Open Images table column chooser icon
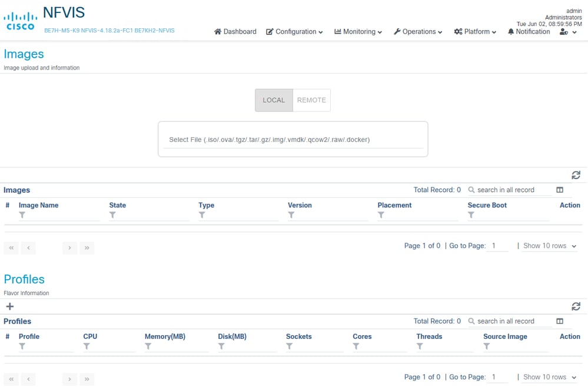Image resolution: width=588 pixels, height=390 pixels. tap(560, 190)
